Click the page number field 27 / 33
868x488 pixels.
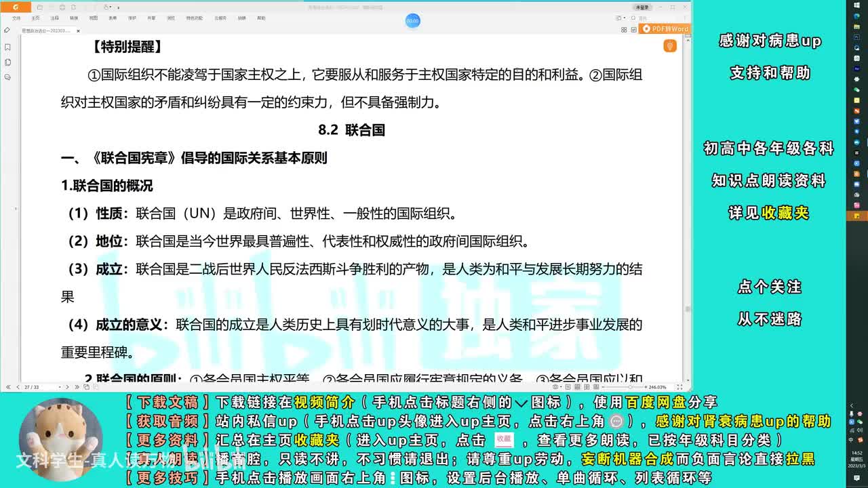42,387
